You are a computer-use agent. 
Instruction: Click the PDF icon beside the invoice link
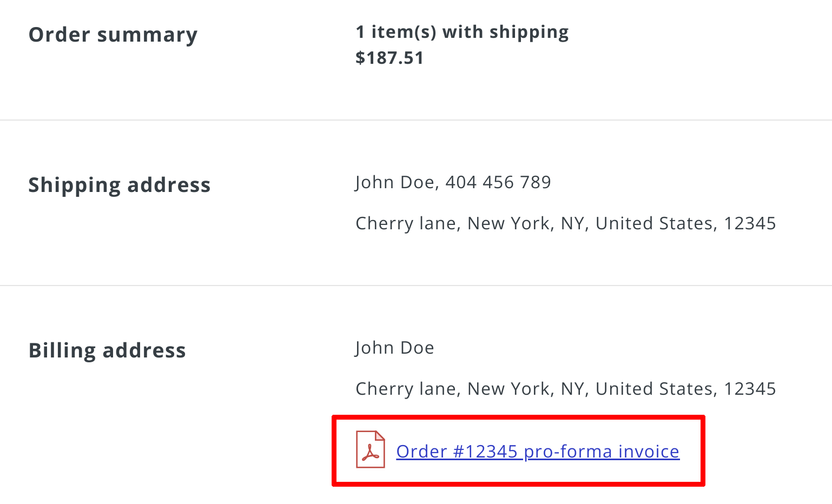click(371, 450)
